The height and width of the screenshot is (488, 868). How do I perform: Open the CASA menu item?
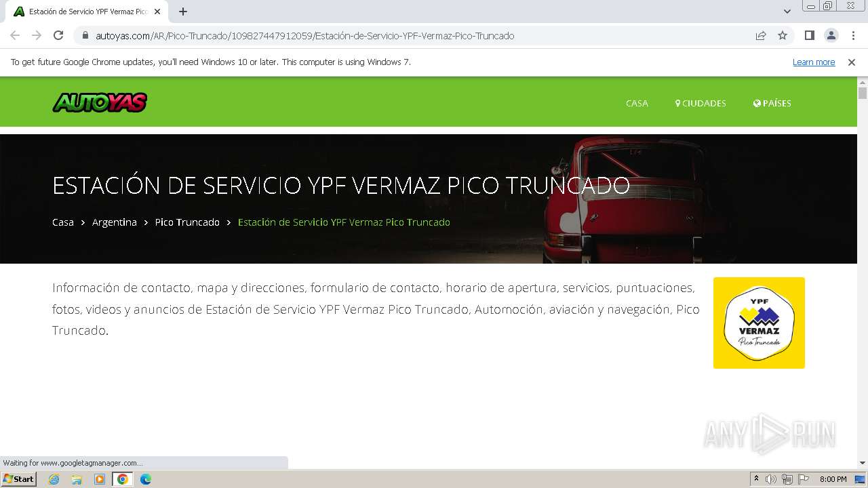637,103
